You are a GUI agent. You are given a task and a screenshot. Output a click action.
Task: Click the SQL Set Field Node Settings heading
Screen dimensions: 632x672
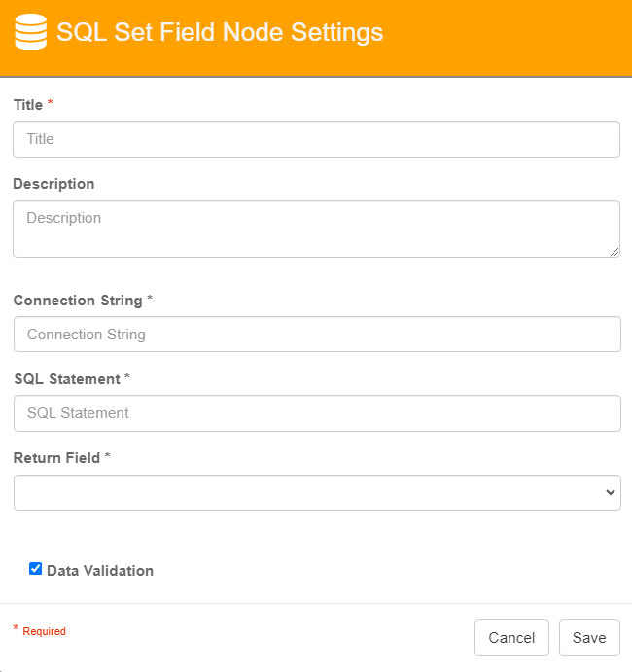pos(220,32)
